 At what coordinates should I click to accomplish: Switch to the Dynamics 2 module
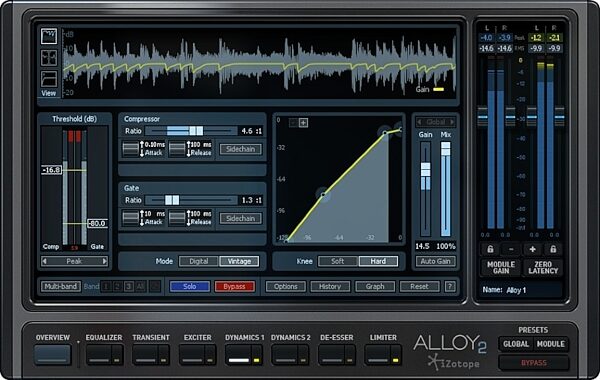pos(285,355)
